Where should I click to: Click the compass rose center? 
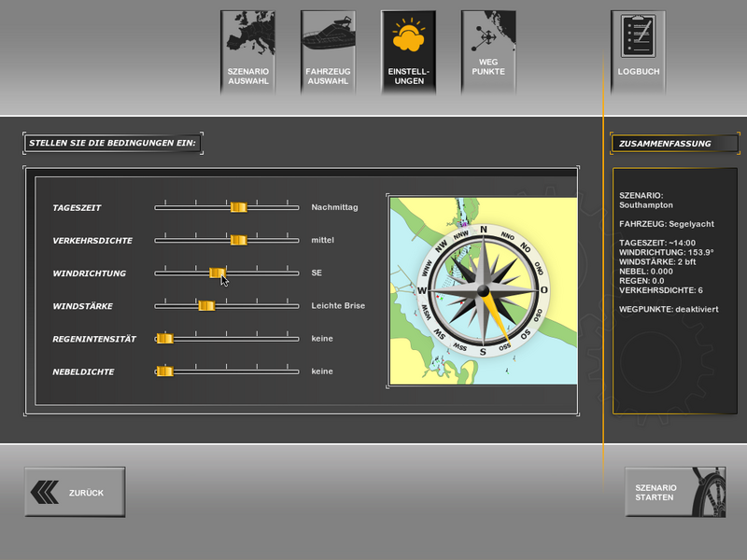pyautogui.click(x=483, y=291)
